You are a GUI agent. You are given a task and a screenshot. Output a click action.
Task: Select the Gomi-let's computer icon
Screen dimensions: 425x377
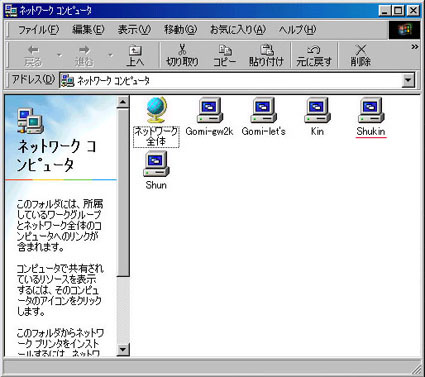[263, 110]
